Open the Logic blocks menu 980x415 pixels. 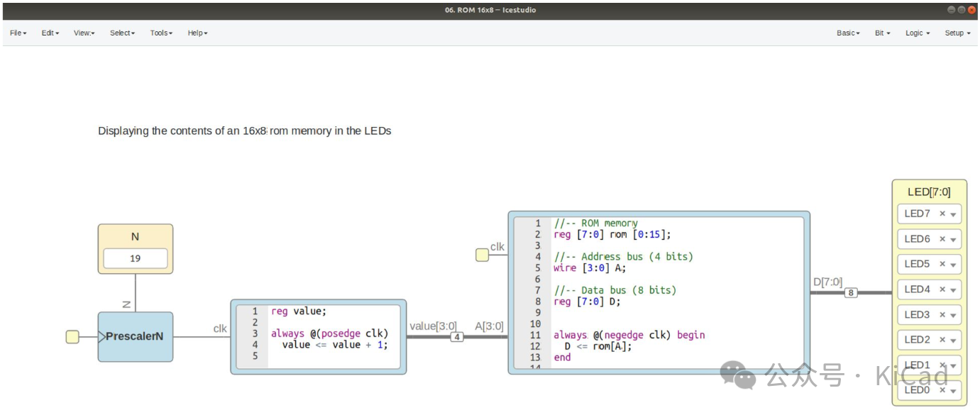(917, 33)
